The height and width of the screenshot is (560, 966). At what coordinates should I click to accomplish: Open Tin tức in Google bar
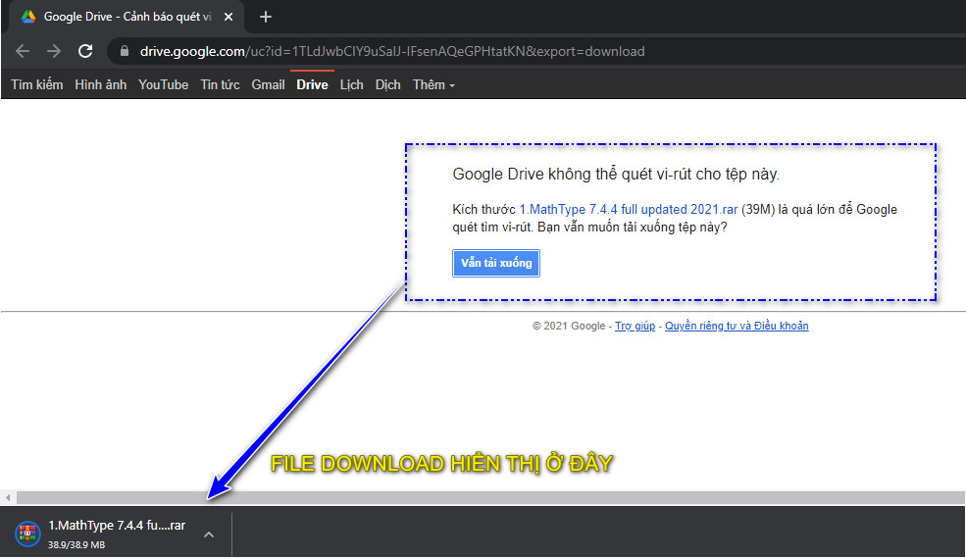tap(220, 85)
